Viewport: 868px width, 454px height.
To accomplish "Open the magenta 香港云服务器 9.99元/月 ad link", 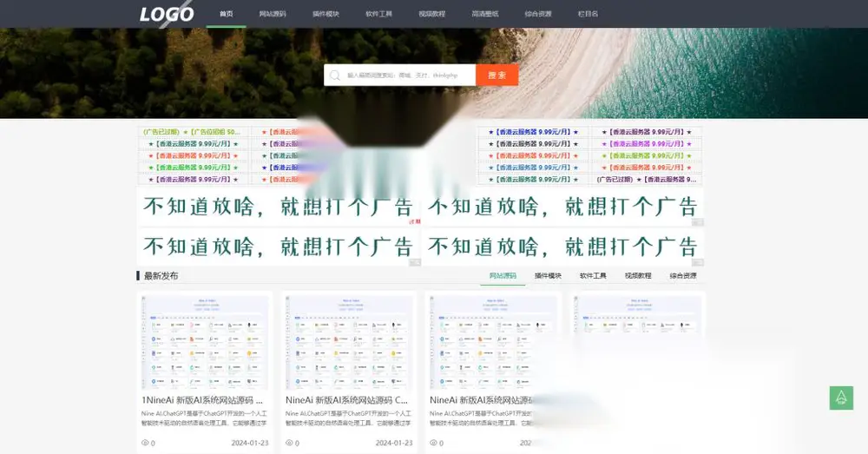I will (x=647, y=144).
